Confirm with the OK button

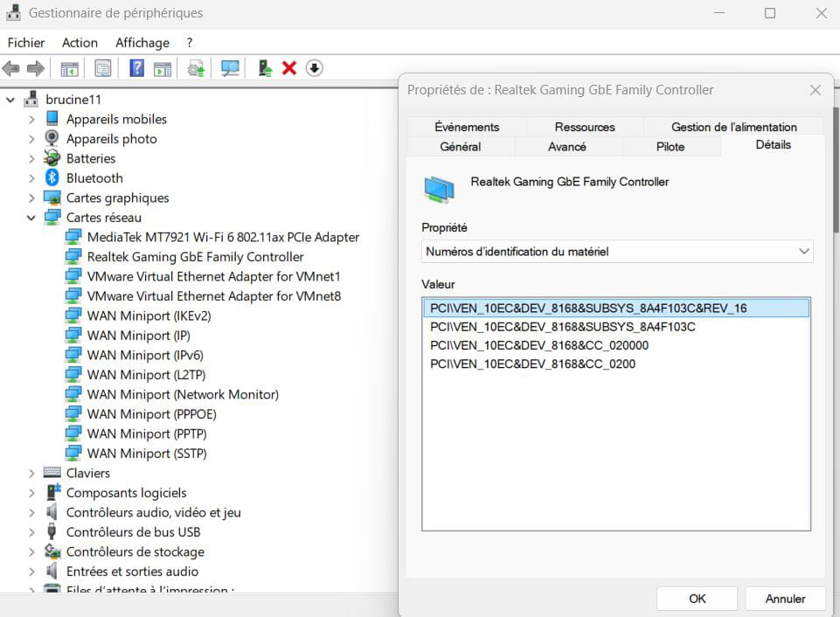pos(697,599)
